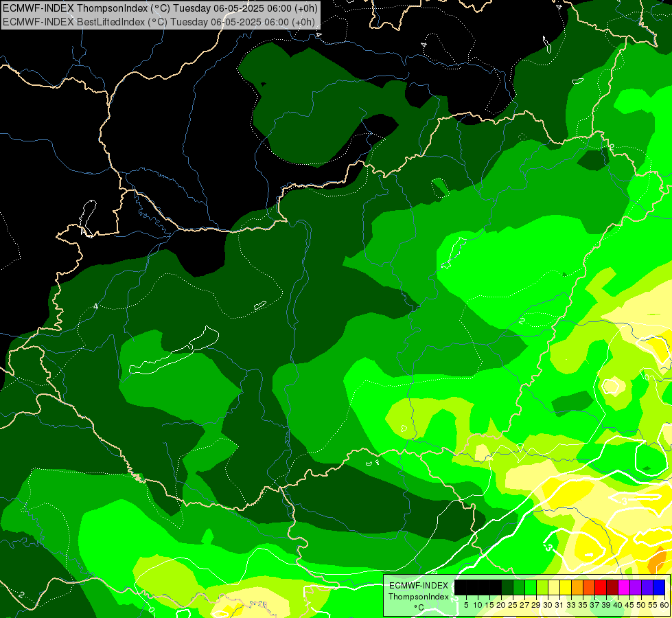
Task: Click the legend tick value 20
Action: click(502, 605)
